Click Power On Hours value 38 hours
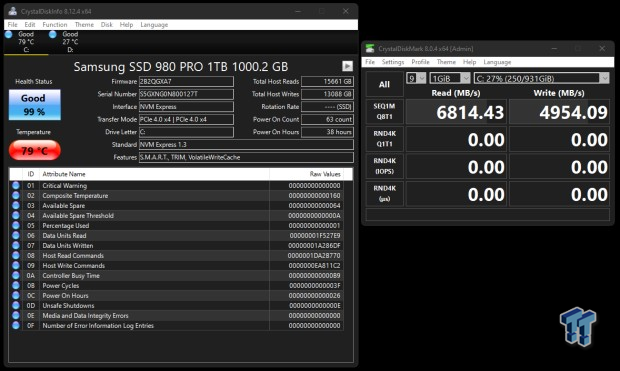620x371 pixels. pos(327,132)
